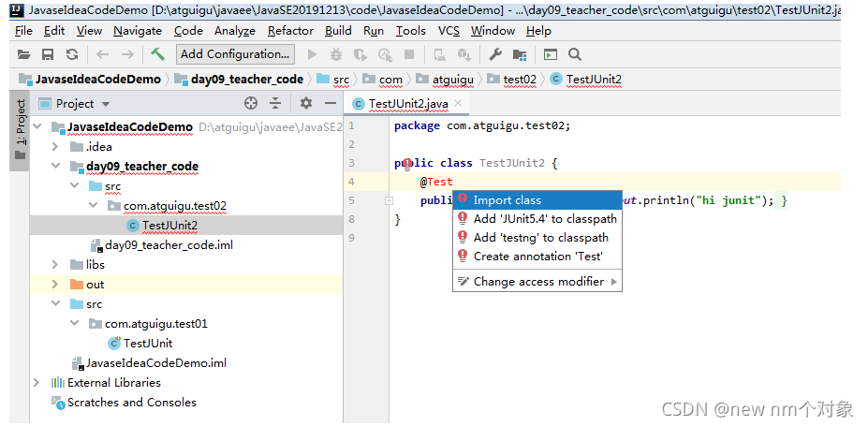Open the Refactor menu
This screenshot has height=426, width=868.
coord(290,31)
